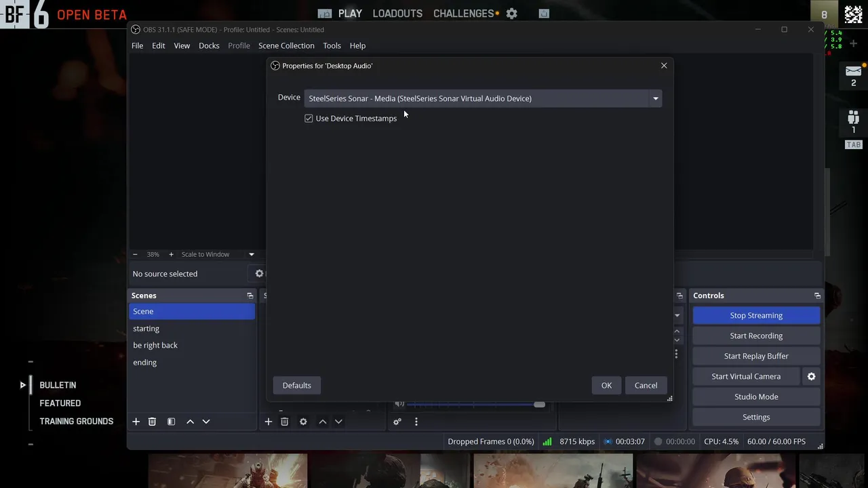Open the Help menu in OBS
Screen dimensions: 868x488
click(357, 45)
